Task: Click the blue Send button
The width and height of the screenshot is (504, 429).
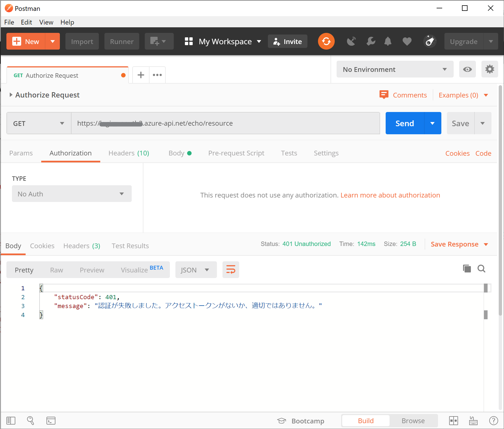Action: (x=405, y=123)
